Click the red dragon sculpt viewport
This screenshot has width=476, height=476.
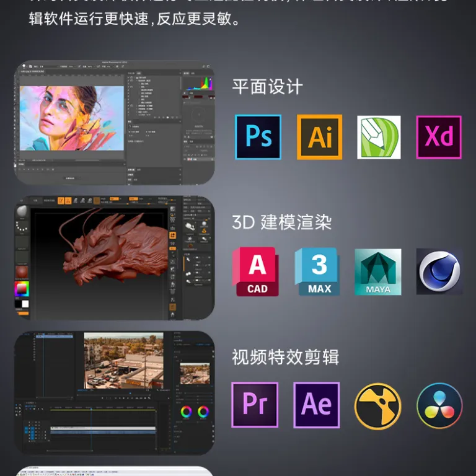(x=100, y=263)
